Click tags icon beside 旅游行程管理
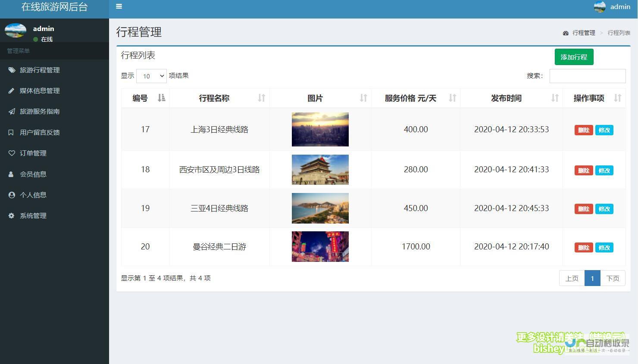638x364 pixels. [x=12, y=70]
